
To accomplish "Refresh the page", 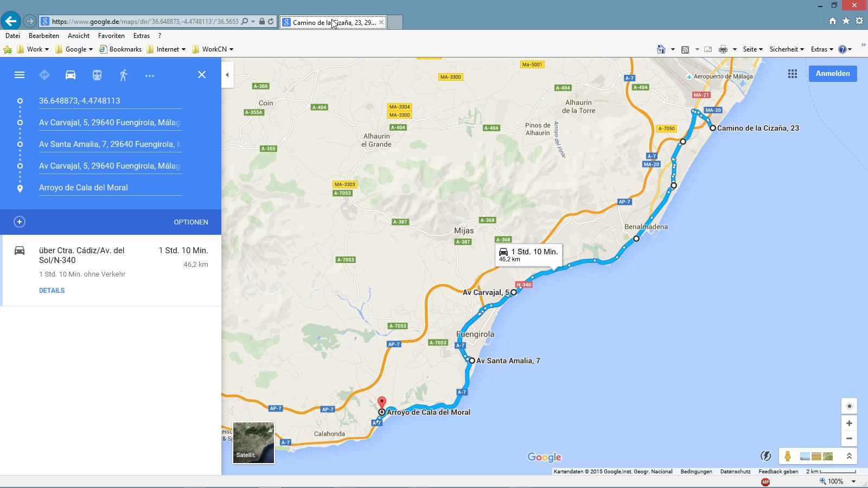I will [271, 22].
